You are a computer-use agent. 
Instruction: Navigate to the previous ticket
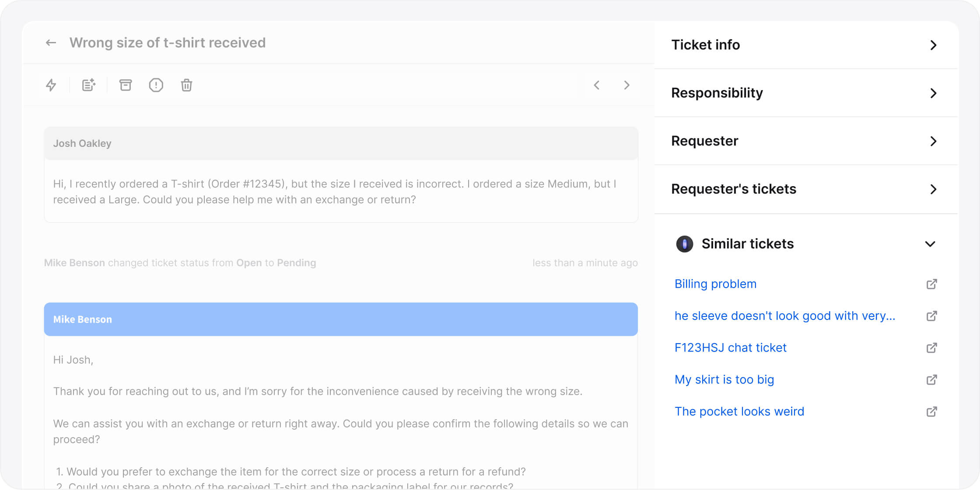pos(597,85)
